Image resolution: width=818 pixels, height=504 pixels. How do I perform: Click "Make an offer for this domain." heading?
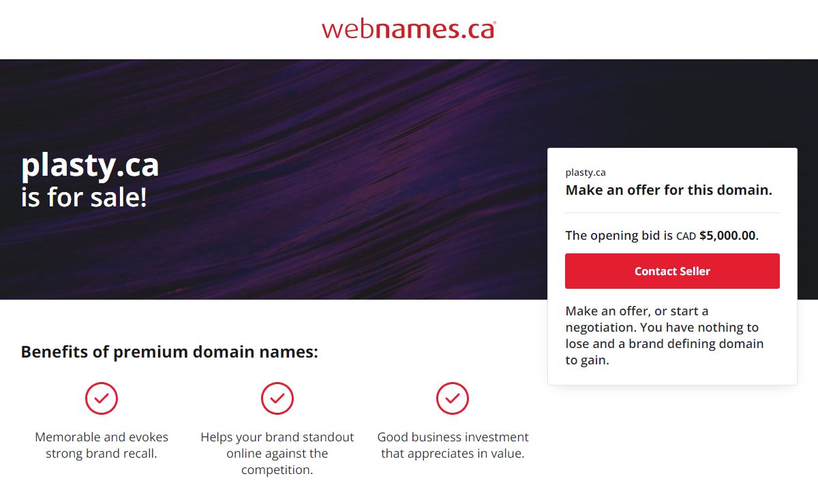[669, 190]
